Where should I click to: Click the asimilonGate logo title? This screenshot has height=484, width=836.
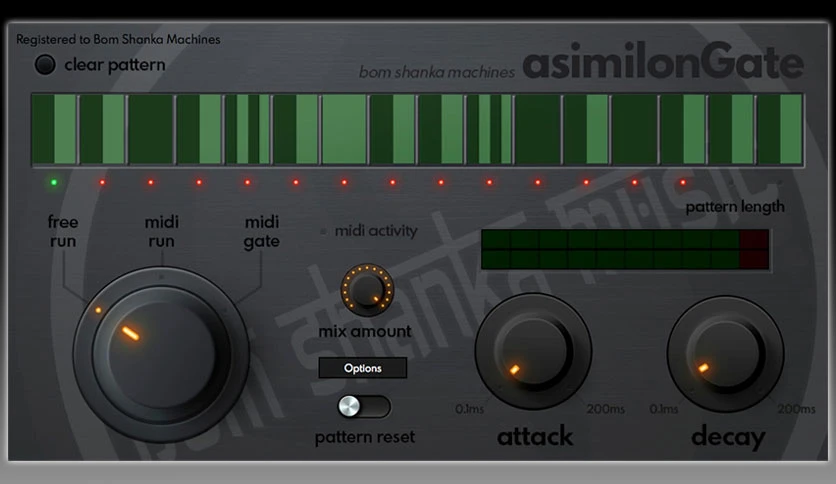click(663, 62)
